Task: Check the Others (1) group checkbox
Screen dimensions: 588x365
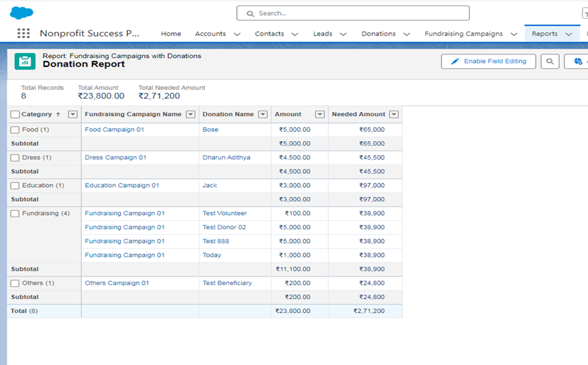Action: pyautogui.click(x=15, y=283)
